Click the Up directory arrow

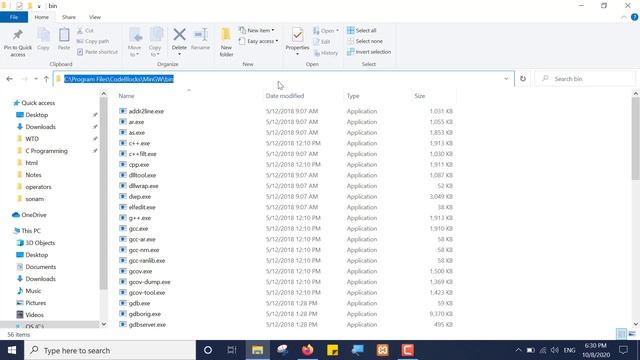click(x=46, y=79)
